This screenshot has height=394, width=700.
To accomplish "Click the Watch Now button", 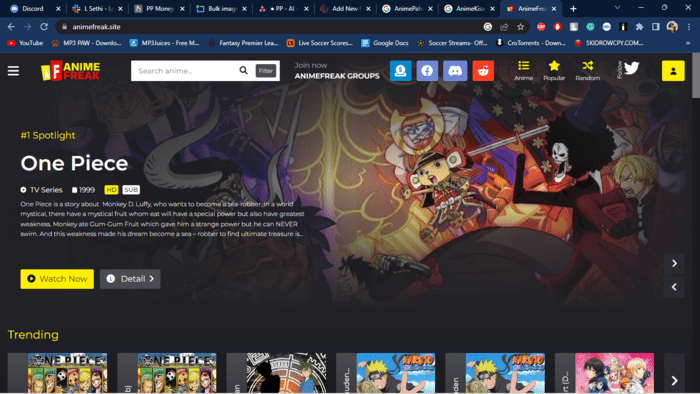I will [x=57, y=279].
